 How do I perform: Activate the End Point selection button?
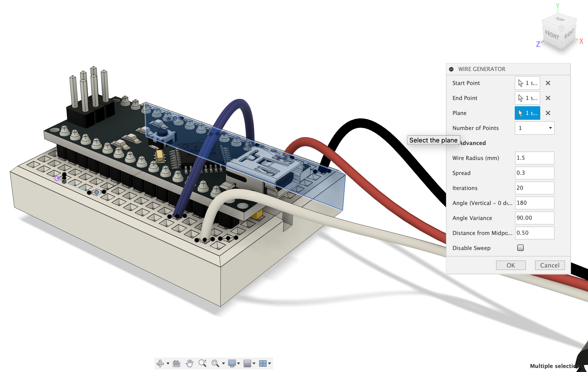(527, 98)
